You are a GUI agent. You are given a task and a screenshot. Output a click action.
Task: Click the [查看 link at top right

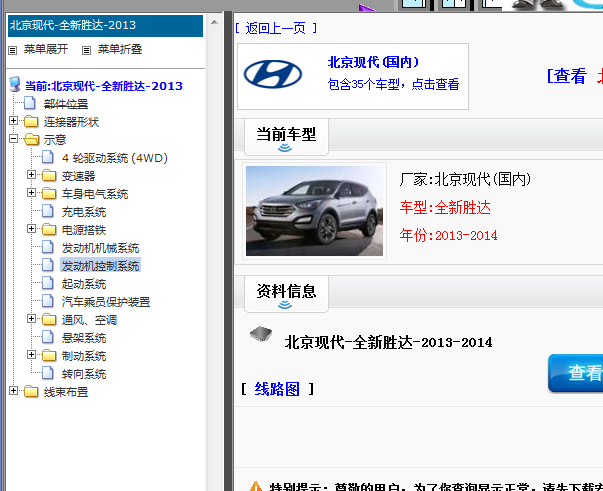tap(567, 76)
